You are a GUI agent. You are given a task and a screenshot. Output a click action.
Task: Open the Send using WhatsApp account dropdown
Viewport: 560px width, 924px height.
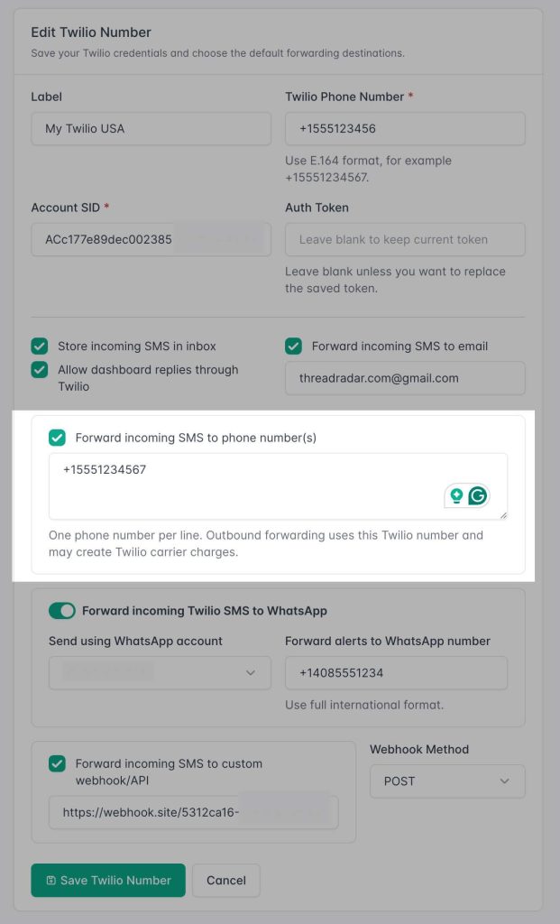[x=161, y=673]
